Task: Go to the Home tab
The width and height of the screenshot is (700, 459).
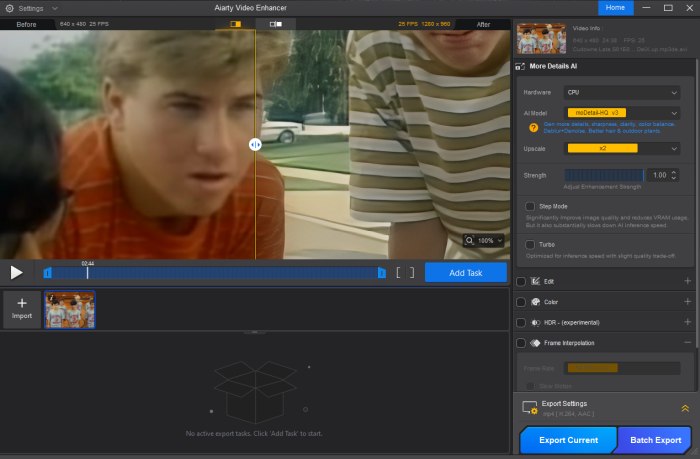Action: 615,8
